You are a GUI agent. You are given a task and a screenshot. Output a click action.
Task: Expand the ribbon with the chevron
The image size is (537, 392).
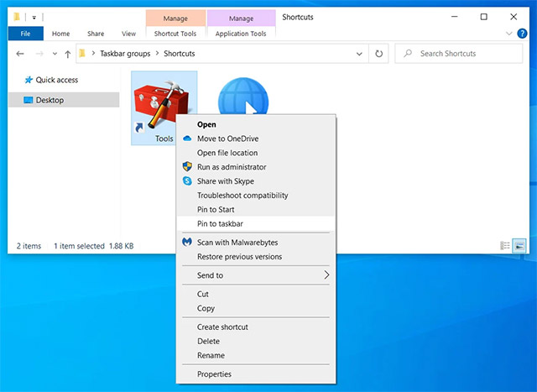click(510, 34)
